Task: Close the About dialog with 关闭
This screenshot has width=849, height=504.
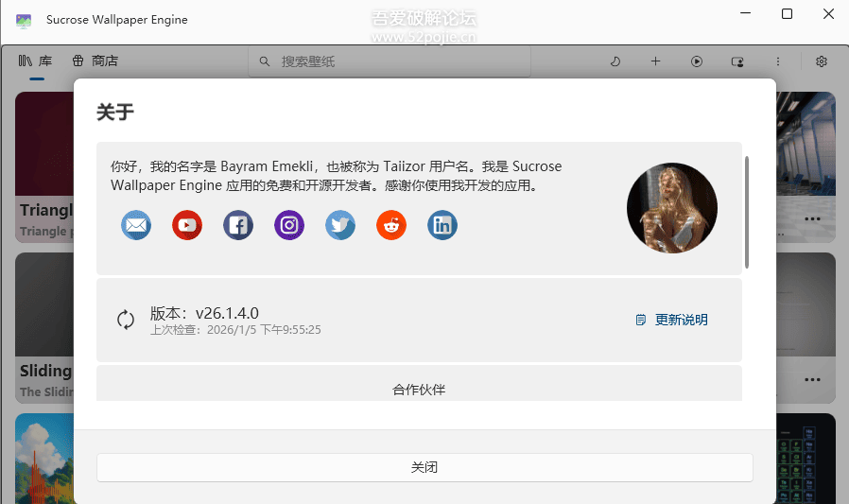Action: click(x=424, y=467)
